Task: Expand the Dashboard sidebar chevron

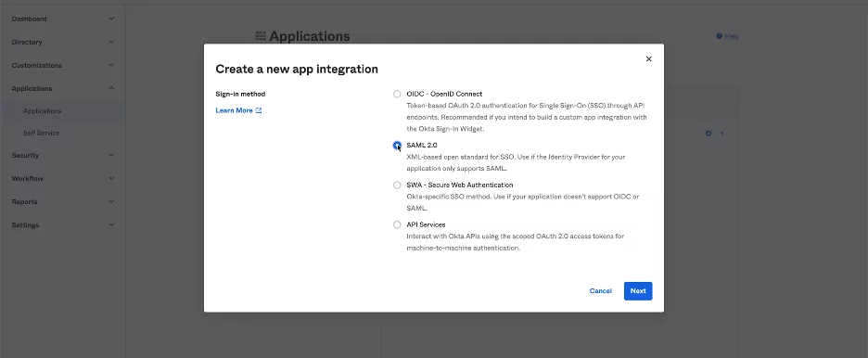Action: click(x=111, y=19)
